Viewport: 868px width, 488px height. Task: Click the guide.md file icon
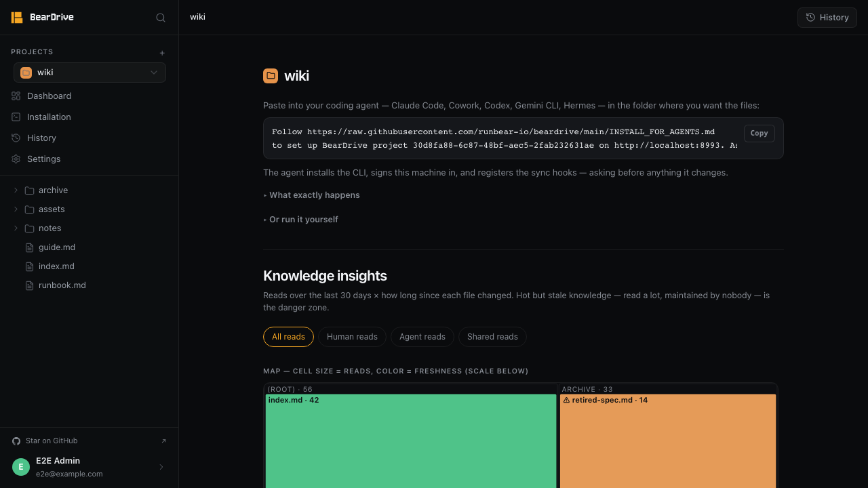coord(29,247)
